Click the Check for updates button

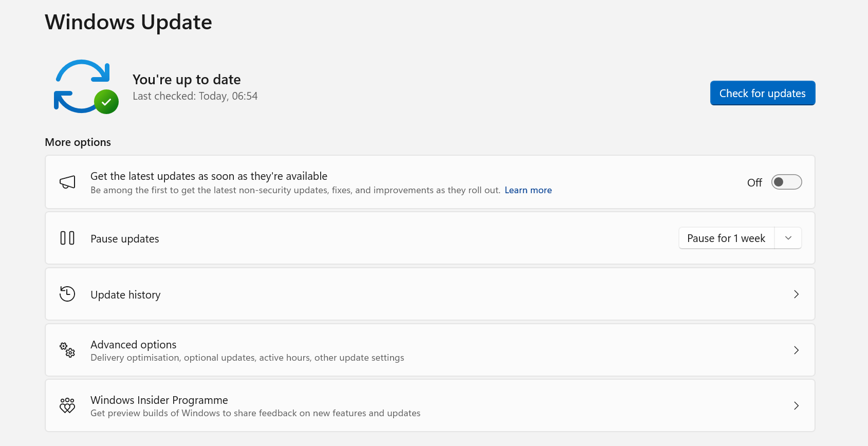[763, 93]
